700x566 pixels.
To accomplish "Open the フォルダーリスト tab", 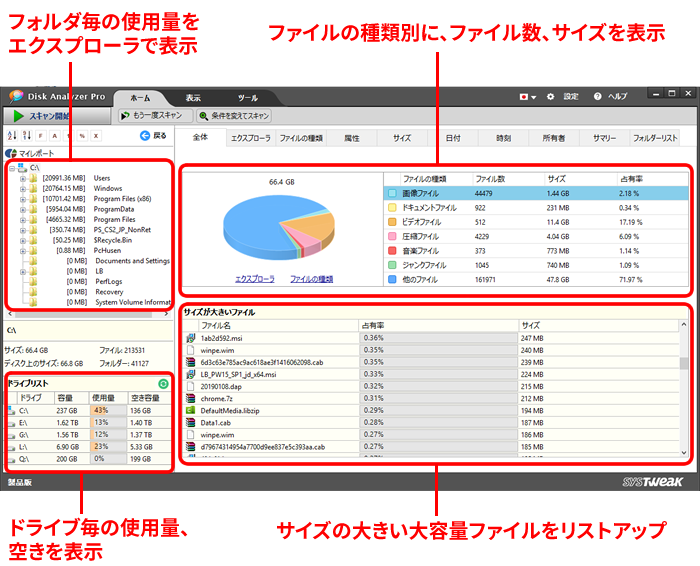I will point(655,138).
